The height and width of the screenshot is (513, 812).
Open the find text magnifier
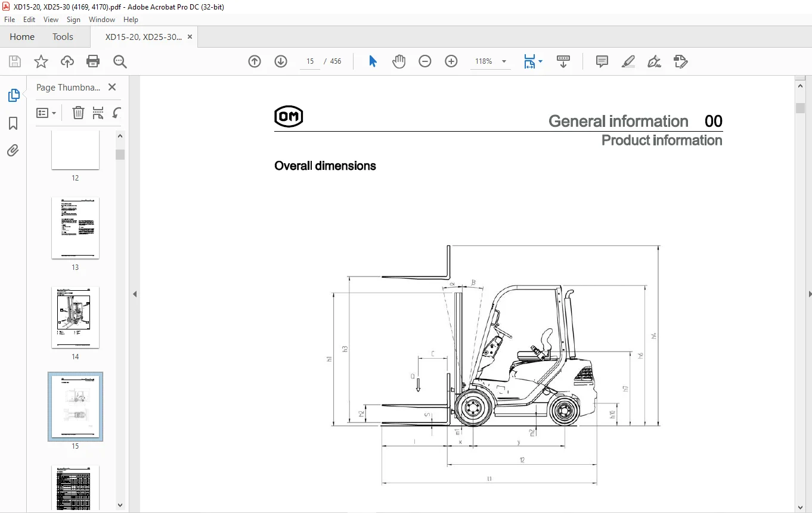pyautogui.click(x=120, y=61)
